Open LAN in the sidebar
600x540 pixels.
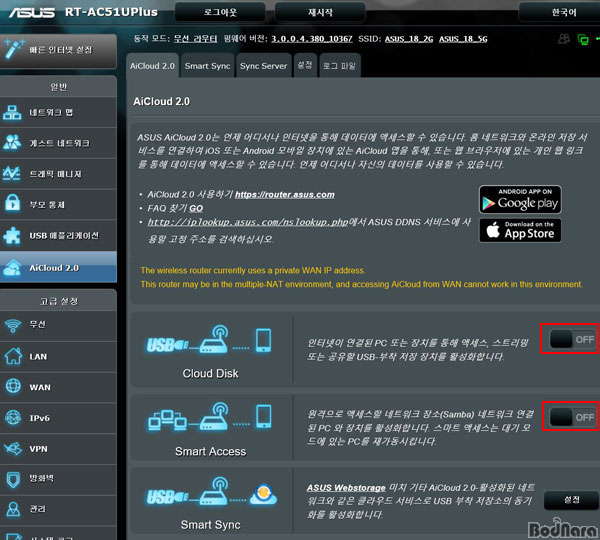pos(58,356)
